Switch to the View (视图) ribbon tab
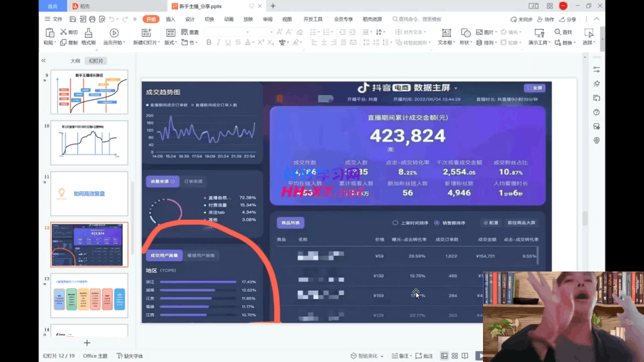The height and width of the screenshot is (362, 644). click(287, 19)
